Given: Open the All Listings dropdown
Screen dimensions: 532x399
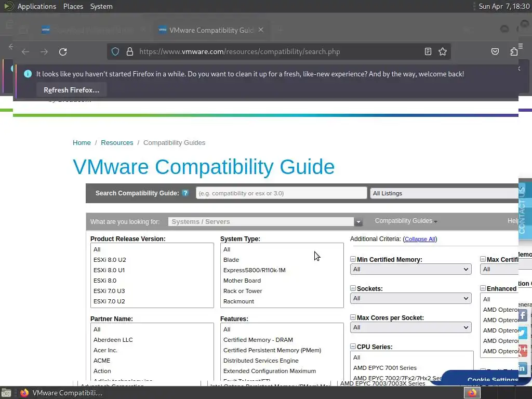Looking at the screenshot, I should click(x=444, y=193).
